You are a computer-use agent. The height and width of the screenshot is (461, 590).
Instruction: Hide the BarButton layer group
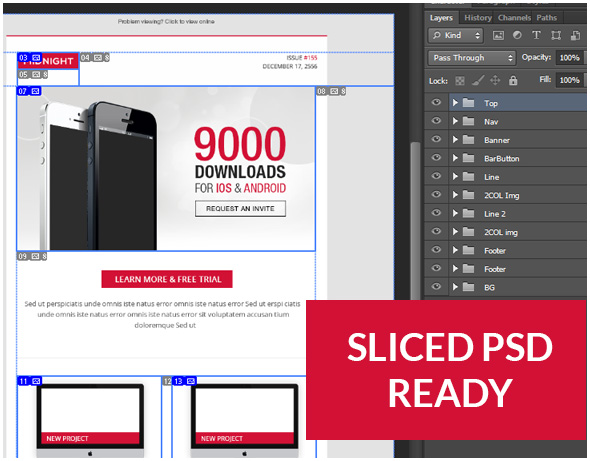(436, 158)
